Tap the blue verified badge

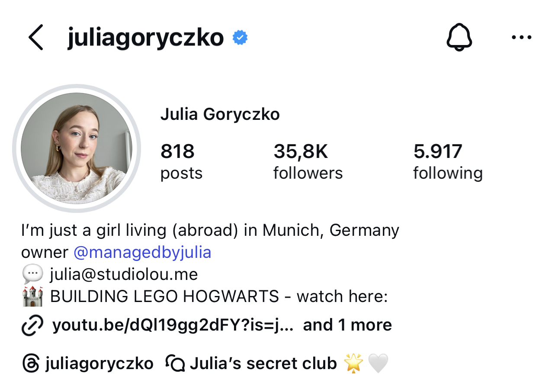pos(240,38)
